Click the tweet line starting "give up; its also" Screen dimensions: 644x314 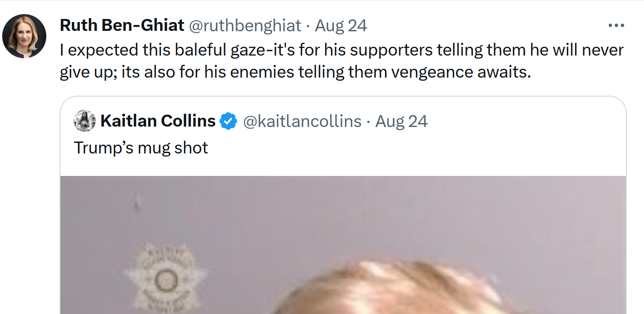pyautogui.click(x=296, y=71)
